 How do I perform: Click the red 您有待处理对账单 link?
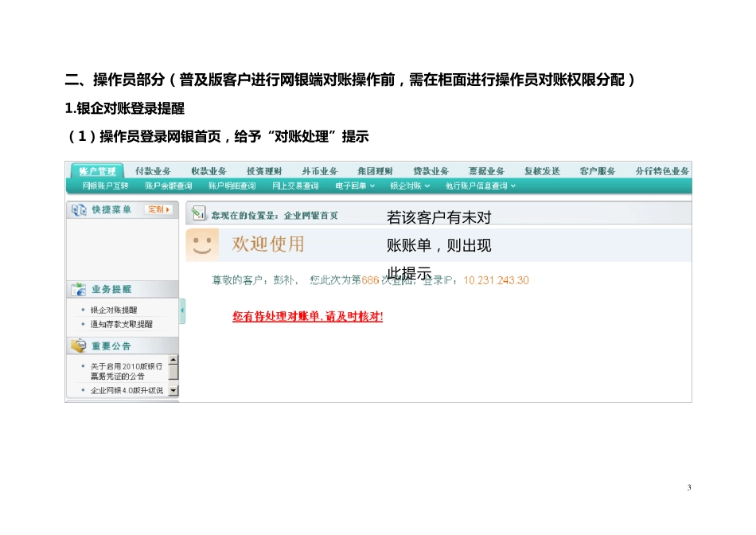pyautogui.click(x=308, y=317)
